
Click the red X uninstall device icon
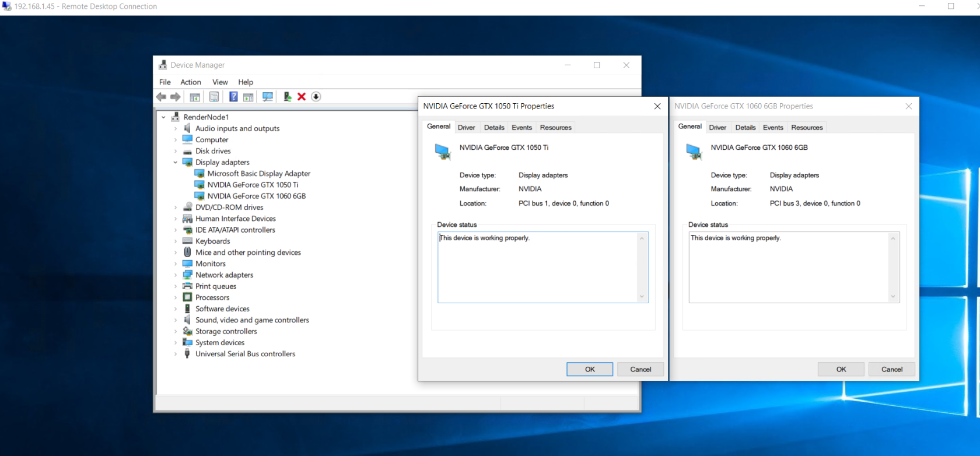302,97
